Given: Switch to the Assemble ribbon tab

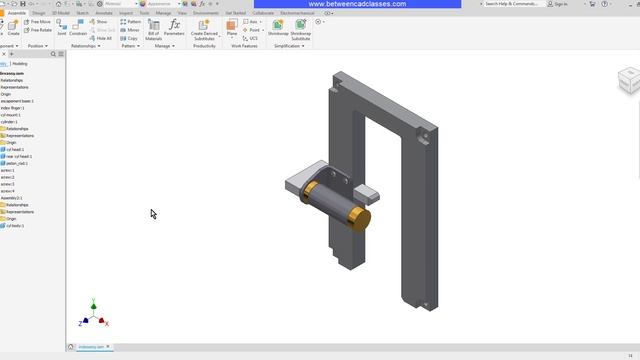Looking at the screenshot, I should click(17, 13).
